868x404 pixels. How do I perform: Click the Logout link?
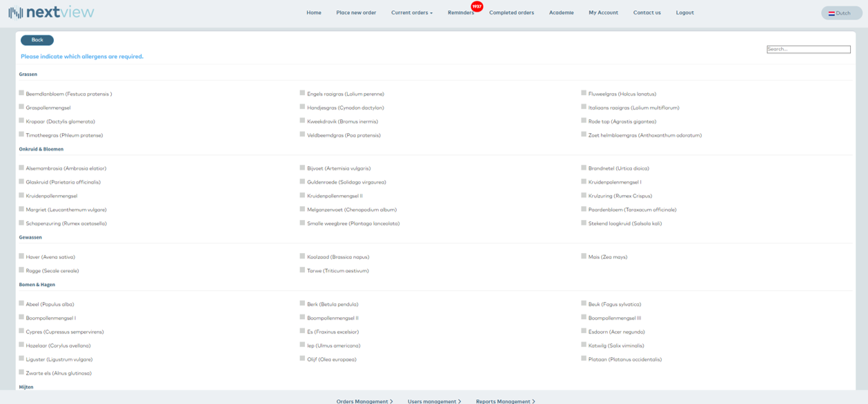coord(684,12)
